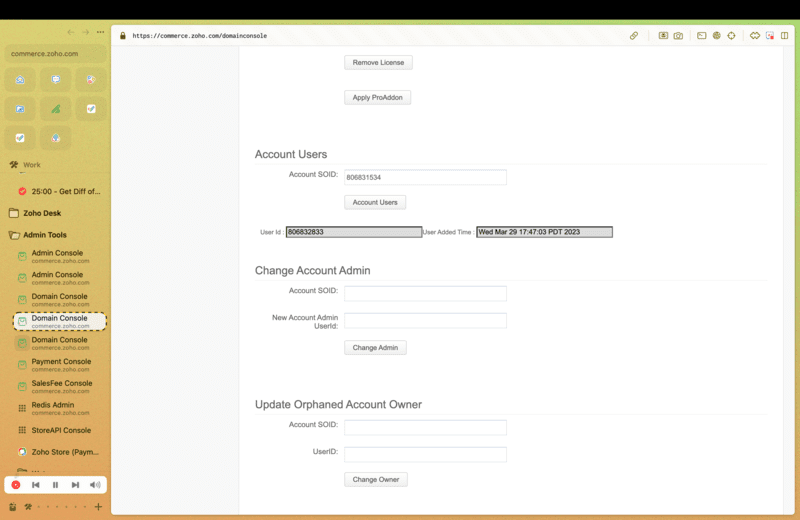Mute audio using the speaker icon

95,485
